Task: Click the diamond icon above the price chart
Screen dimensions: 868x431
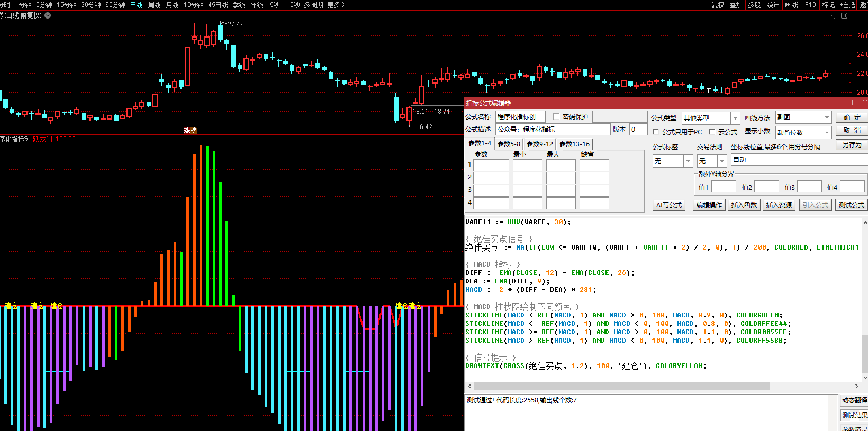Action: coord(835,16)
